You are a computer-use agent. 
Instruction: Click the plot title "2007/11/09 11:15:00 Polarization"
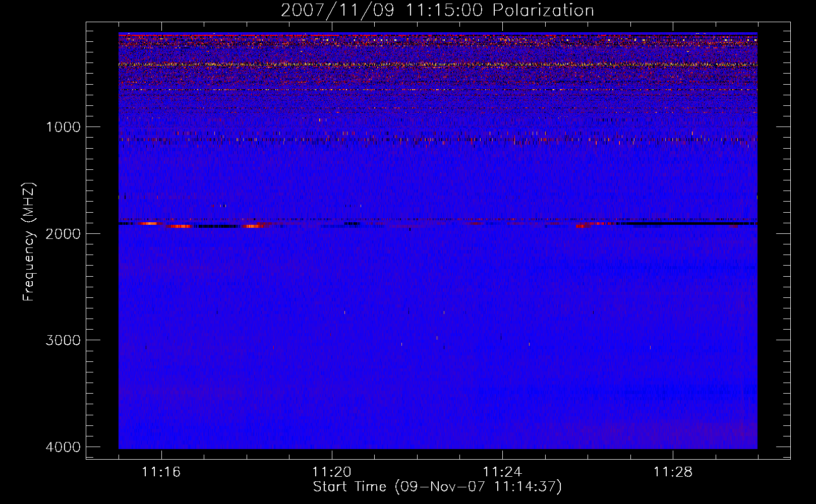(437, 10)
